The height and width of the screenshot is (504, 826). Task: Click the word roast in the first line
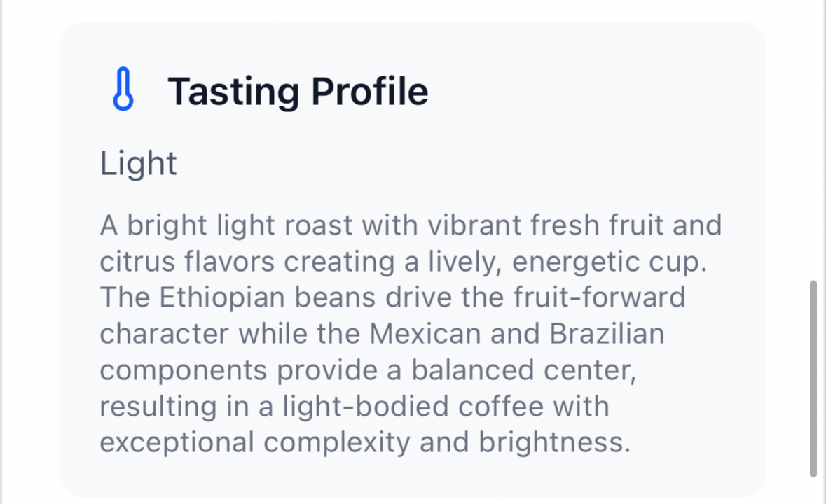click(318, 225)
